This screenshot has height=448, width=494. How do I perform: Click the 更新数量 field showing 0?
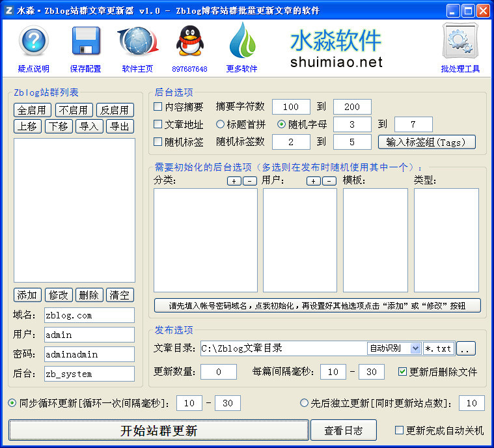(x=219, y=372)
